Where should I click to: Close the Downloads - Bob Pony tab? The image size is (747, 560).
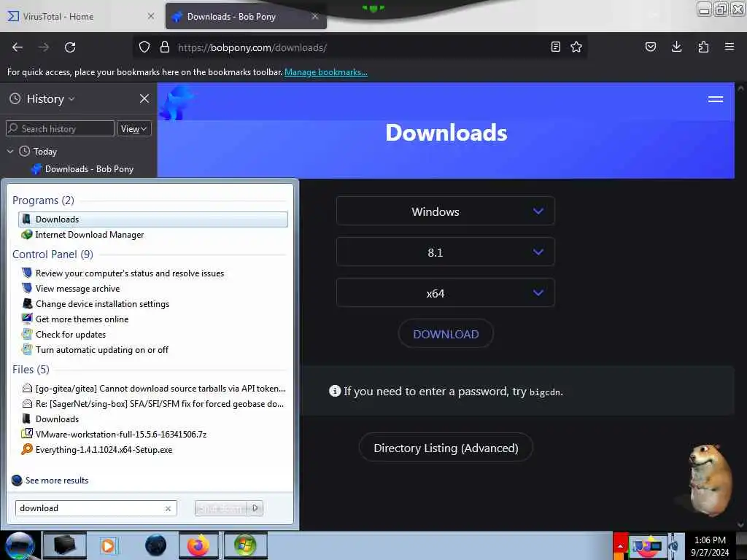tap(315, 16)
